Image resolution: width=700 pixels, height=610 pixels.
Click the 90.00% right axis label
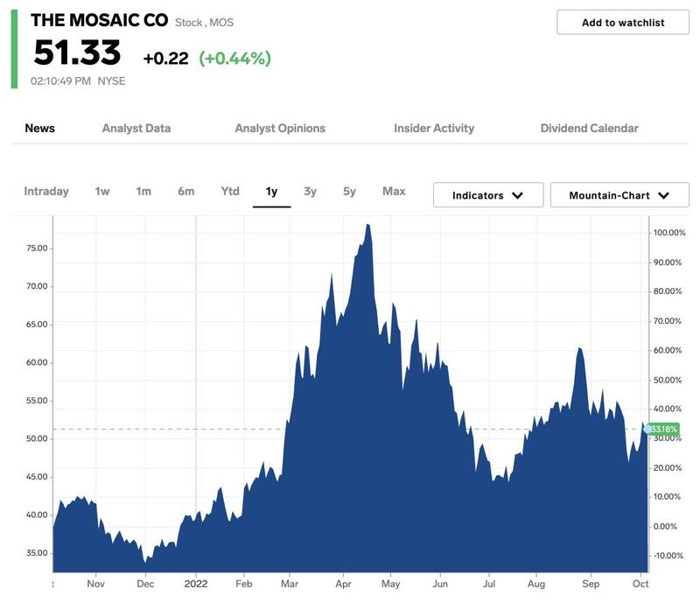[668, 263]
